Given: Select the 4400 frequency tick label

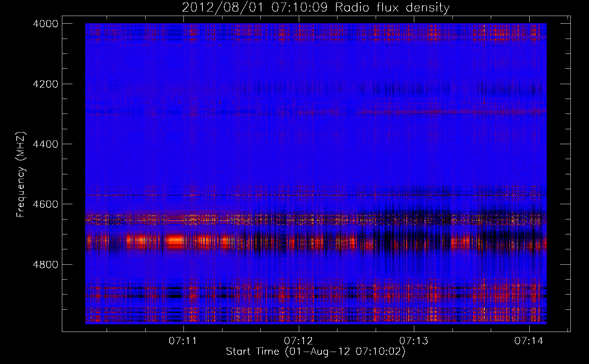Looking at the screenshot, I should [46, 144].
